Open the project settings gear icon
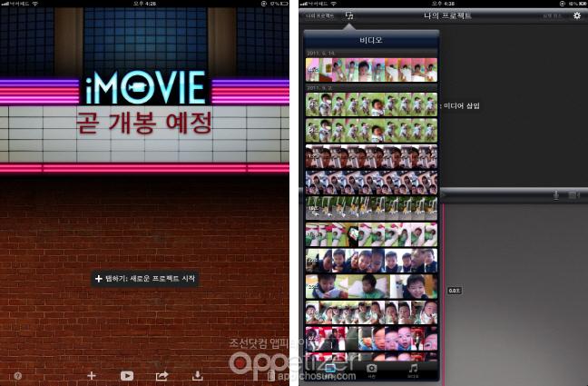The width and height of the screenshot is (588, 386). tap(577, 15)
